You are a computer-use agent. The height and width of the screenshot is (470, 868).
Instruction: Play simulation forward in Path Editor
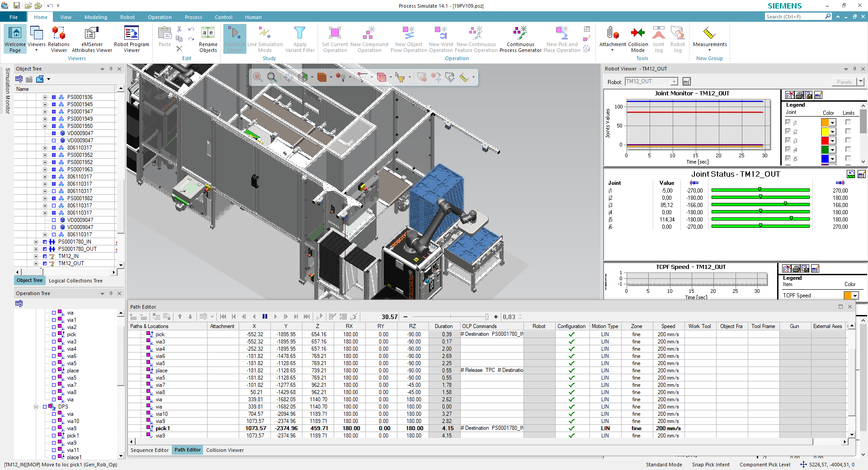(275, 317)
